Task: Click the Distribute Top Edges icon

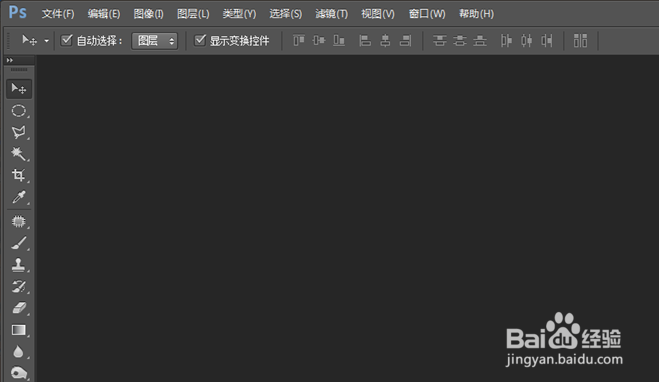Action: point(440,41)
